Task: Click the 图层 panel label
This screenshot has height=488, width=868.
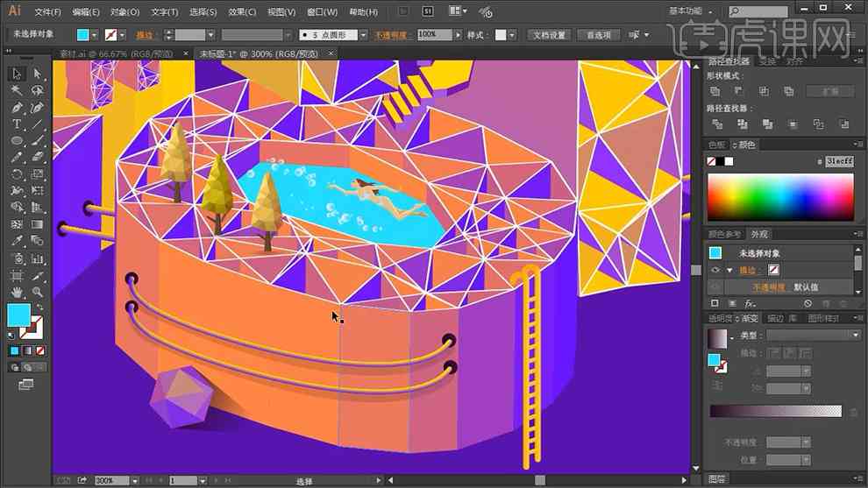Action: pyautogui.click(x=717, y=478)
